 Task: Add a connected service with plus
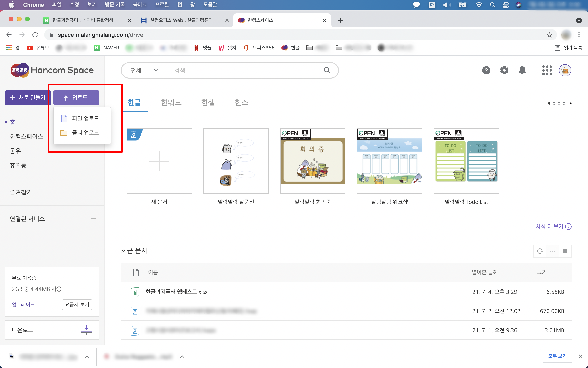click(x=94, y=218)
